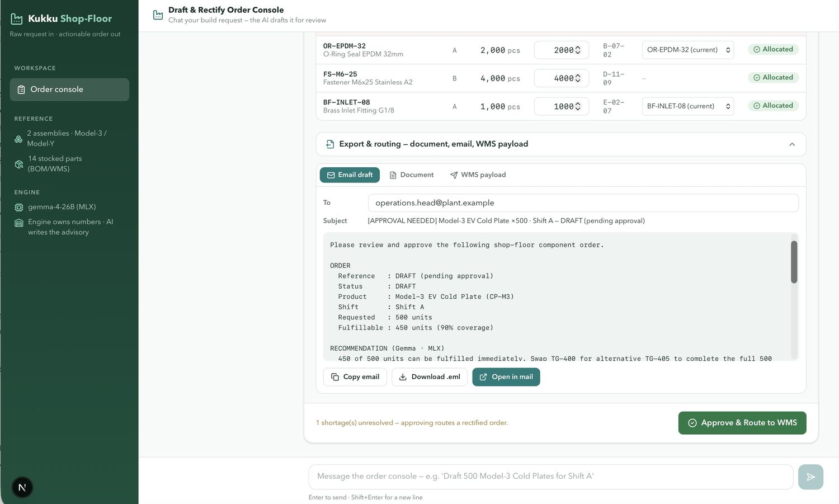This screenshot has height=504, width=839.
Task: Click the Allocated badge for BF-INLET-08
Action: tap(774, 105)
